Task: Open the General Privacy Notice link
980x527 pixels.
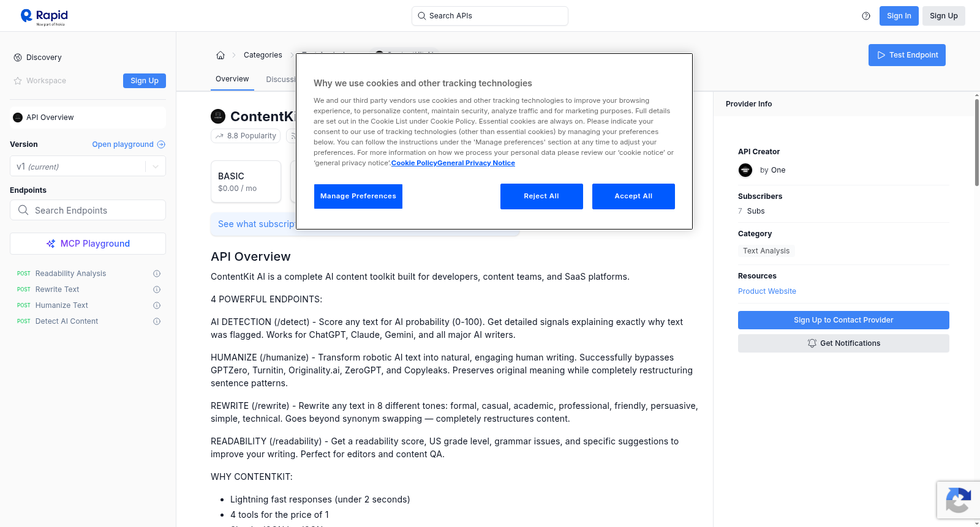Action: click(x=476, y=163)
